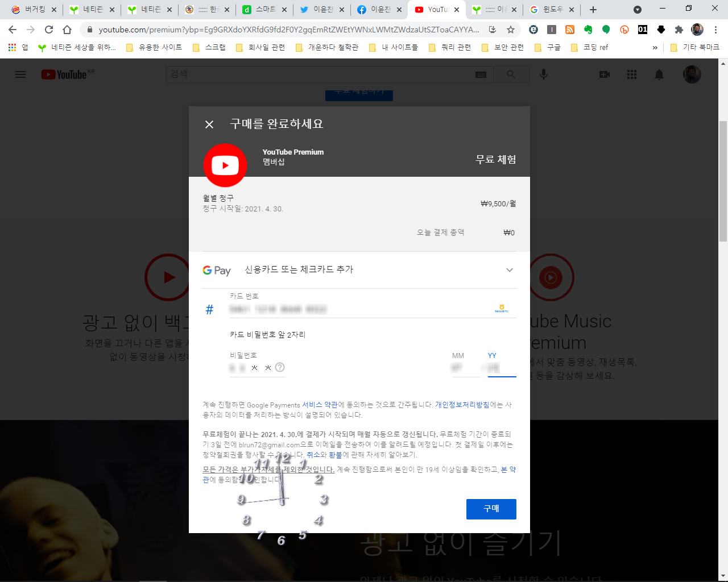The width and height of the screenshot is (728, 582).
Task: Click the MM expiry month field
Action: (x=466, y=368)
